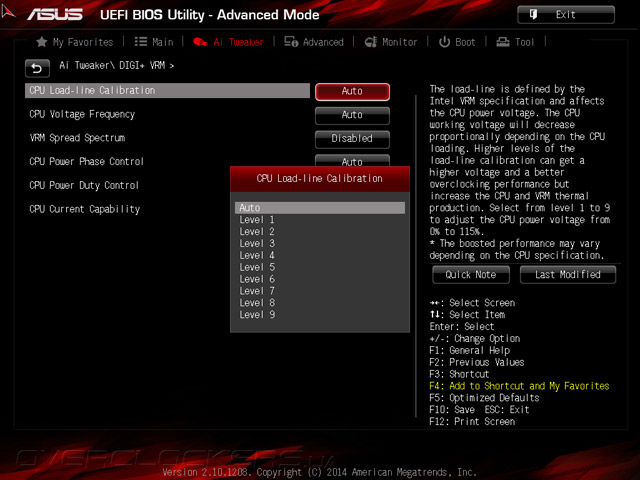The image size is (640, 480).
Task: Open VRM Spread Spectrum Disabled dropdown
Action: (352, 139)
